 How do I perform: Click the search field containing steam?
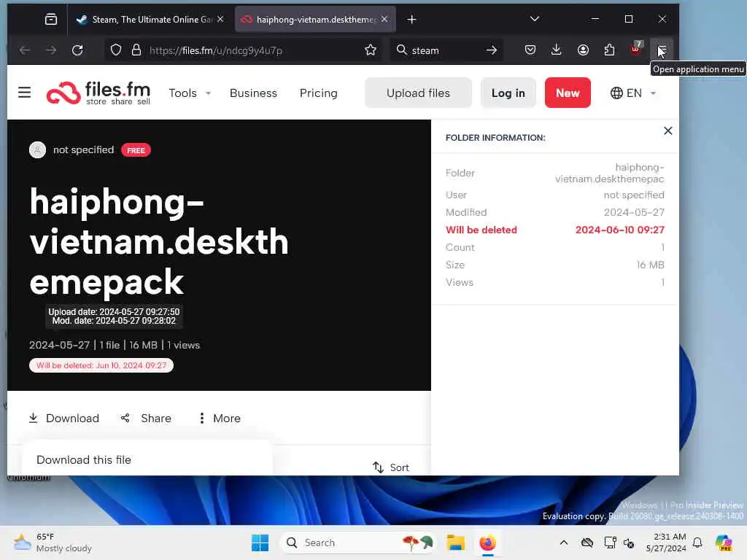[x=446, y=50]
